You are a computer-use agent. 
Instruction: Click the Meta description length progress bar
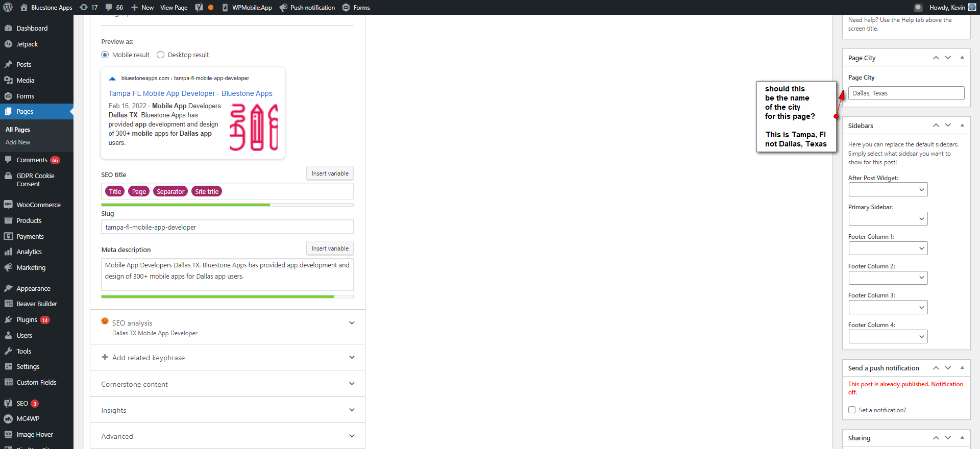(228, 296)
